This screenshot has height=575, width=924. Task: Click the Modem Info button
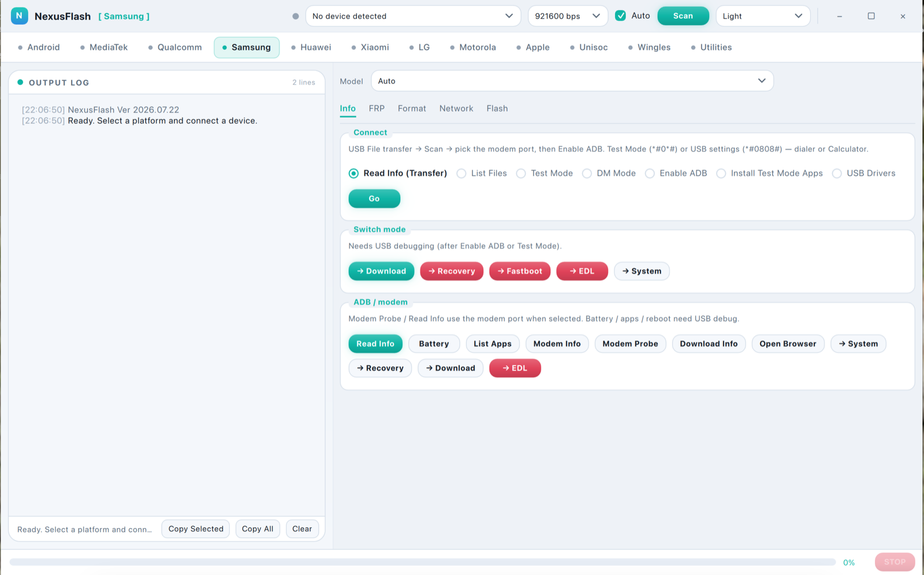coord(557,344)
